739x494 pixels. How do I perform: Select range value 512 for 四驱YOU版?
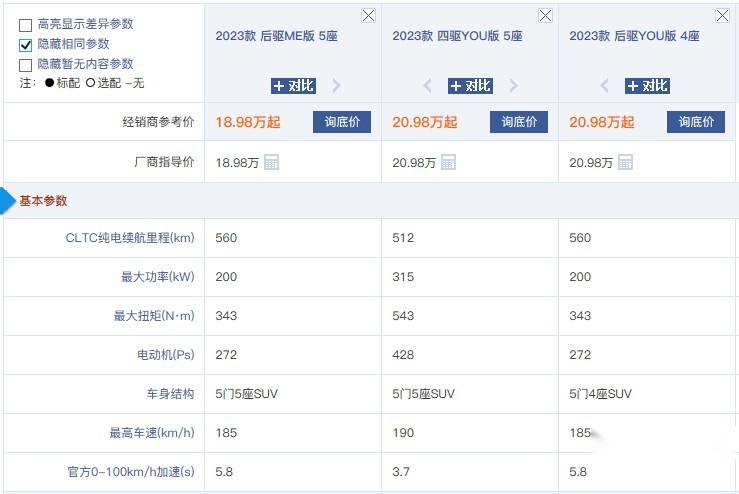(403, 238)
